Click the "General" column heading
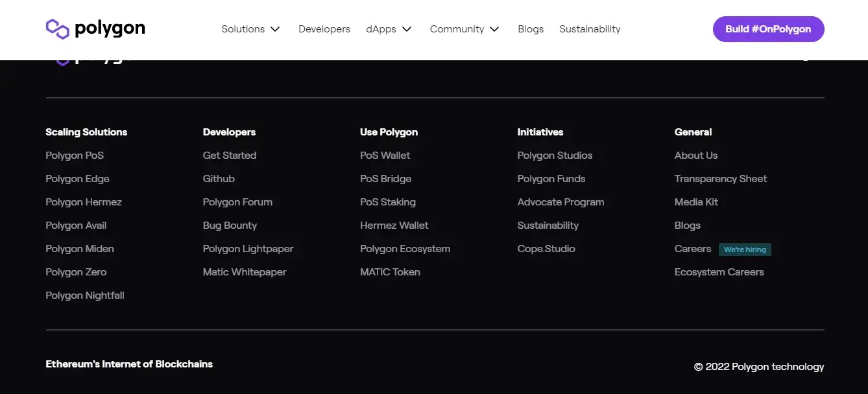 tap(693, 132)
